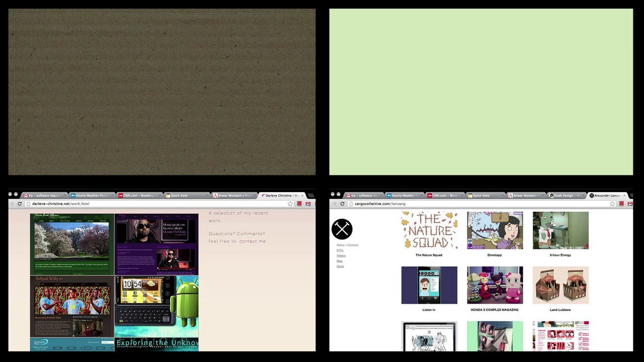This screenshot has width=644, height=362.
Task: Click the '5-hour Energy' caption text
Action: (x=560, y=255)
